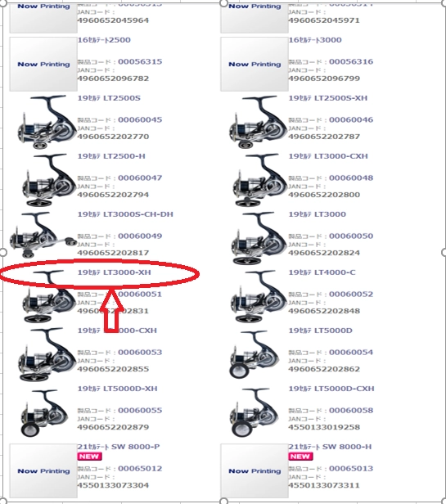
Task: Click the LT5000D reel thumbnail
Action: 254,354
